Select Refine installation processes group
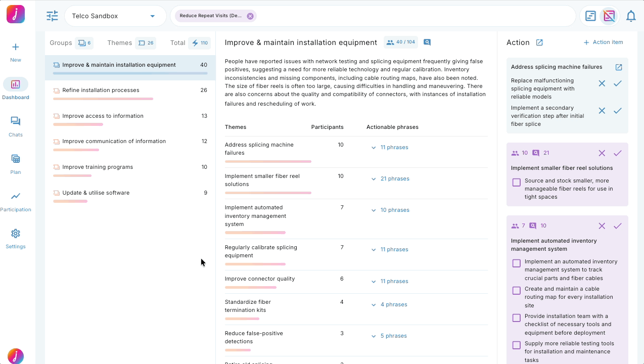 tap(101, 90)
